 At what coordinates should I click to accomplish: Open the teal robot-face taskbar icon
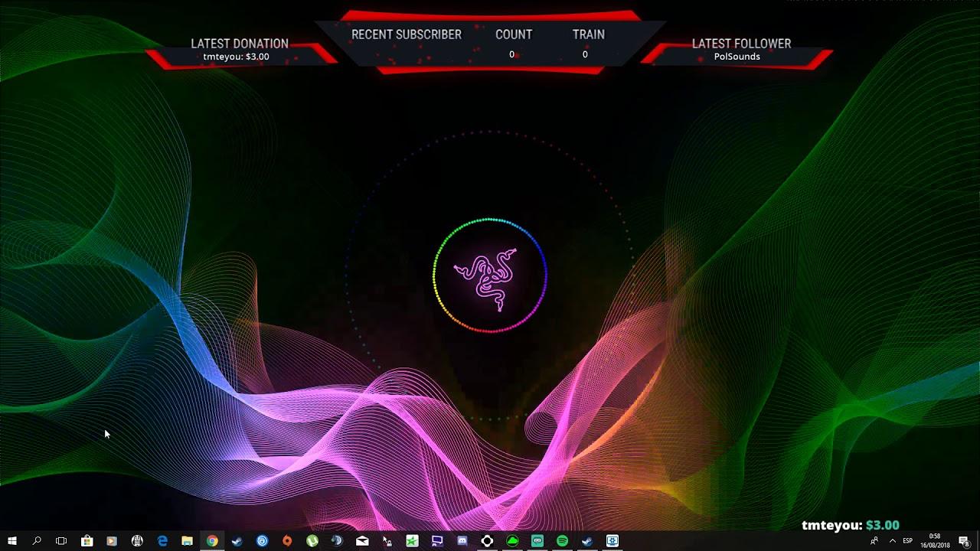tap(537, 541)
